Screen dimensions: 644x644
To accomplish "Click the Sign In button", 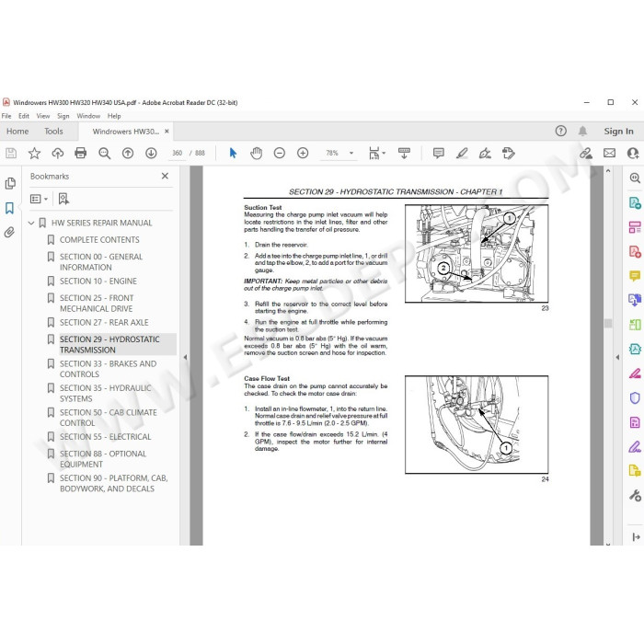I will click(x=618, y=132).
